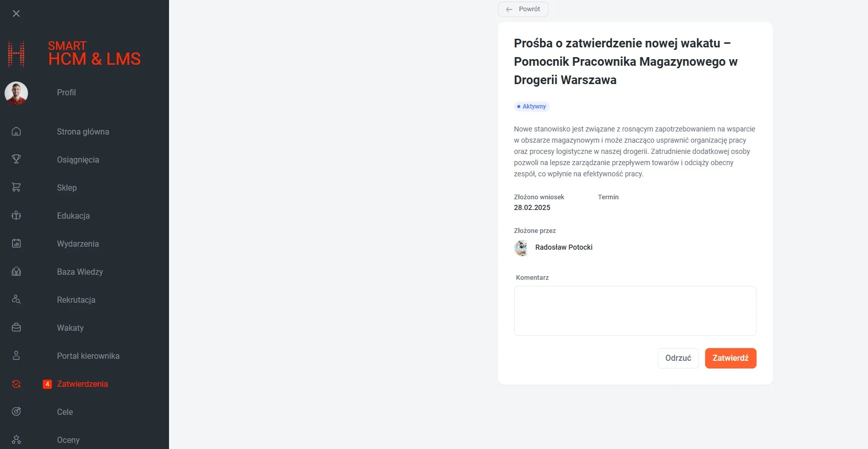Click into the Komentarz text field

click(x=635, y=311)
